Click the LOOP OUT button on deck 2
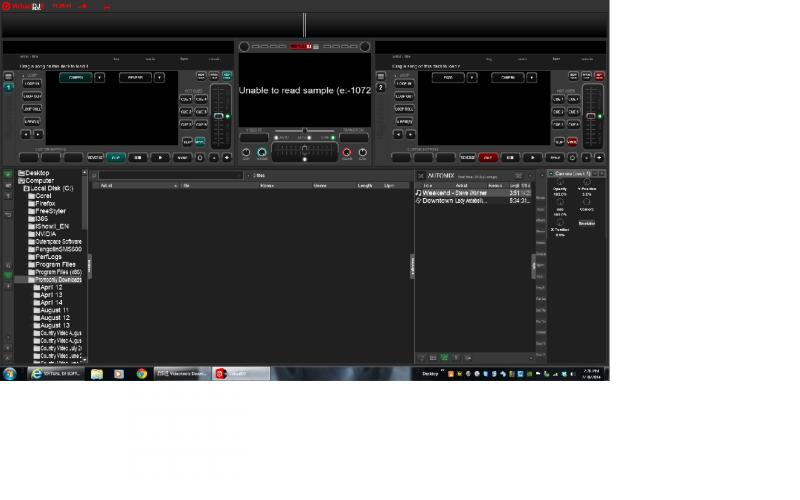 (403, 96)
